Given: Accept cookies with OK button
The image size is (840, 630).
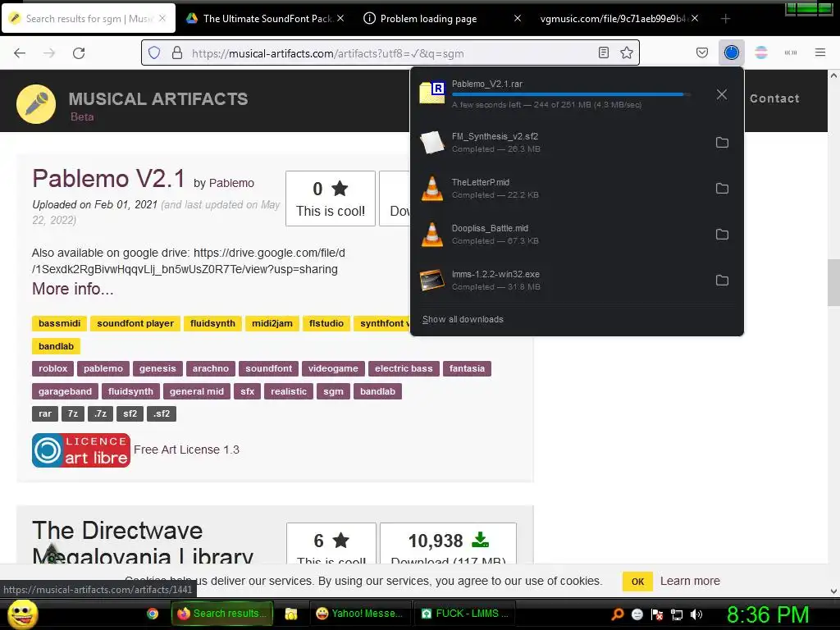Looking at the screenshot, I should [x=637, y=582].
